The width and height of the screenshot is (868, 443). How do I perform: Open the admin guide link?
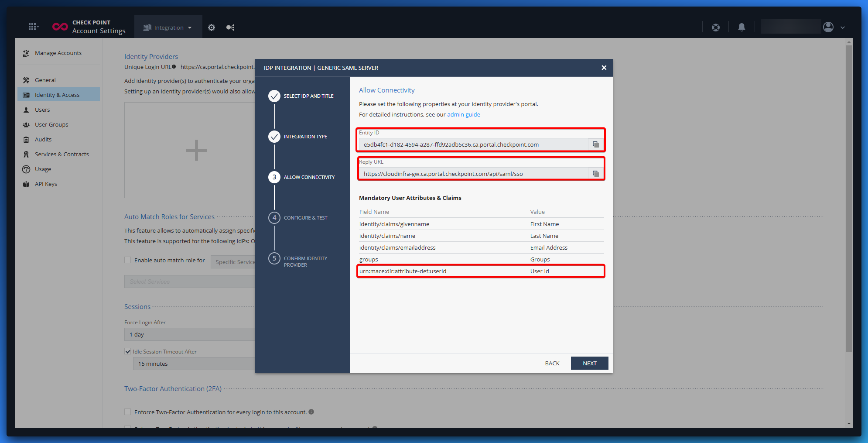point(463,115)
